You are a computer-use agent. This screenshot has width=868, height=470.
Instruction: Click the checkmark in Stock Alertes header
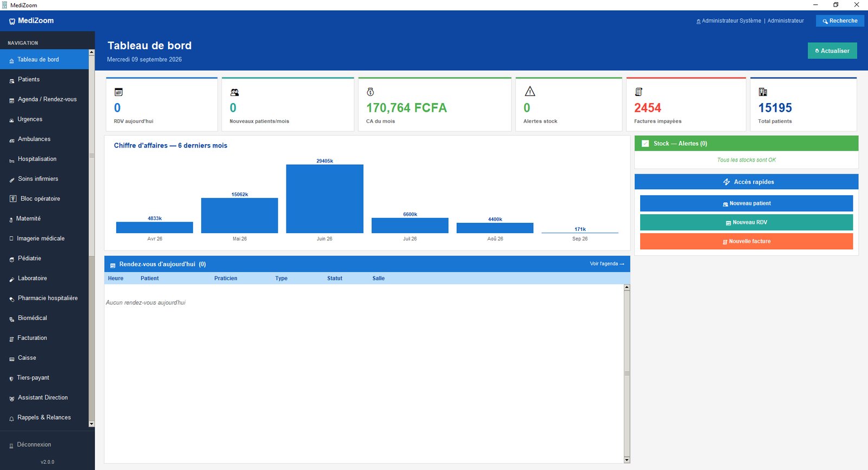[646, 144]
